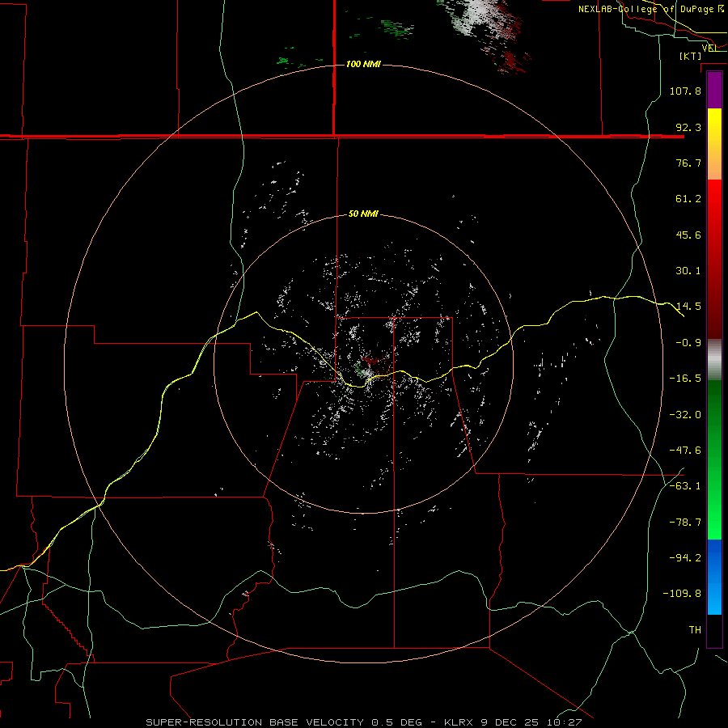Viewport: 728px width, 728px height.
Task: Pick the yellow segment of the velocity scale
Action: pyautogui.click(x=714, y=144)
